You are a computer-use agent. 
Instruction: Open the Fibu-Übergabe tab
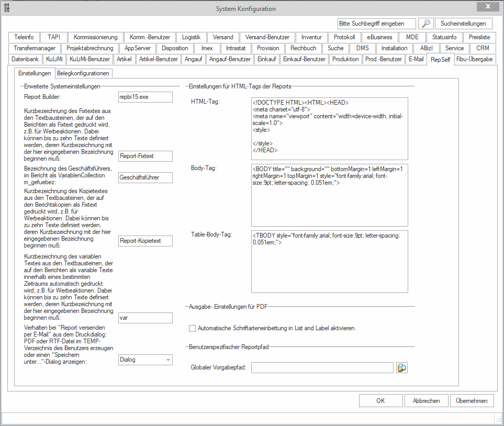474,60
